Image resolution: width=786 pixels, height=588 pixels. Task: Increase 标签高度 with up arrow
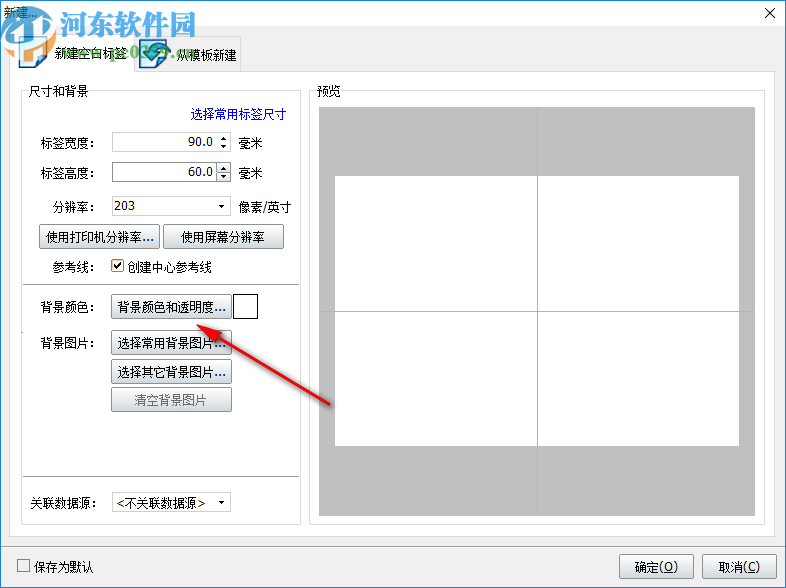224,167
